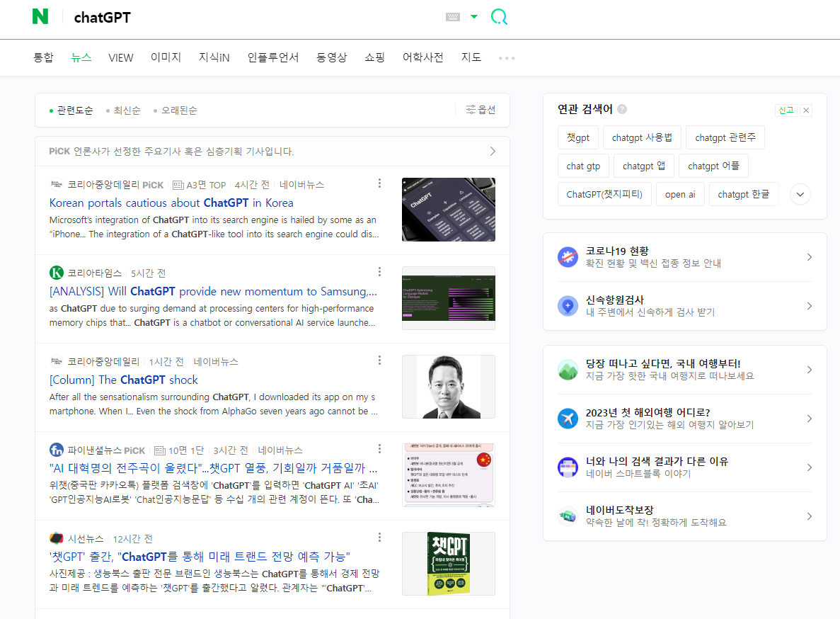Viewport: 840px width, 619px height.
Task: Open the 쇼핑 tab
Action: (375, 57)
